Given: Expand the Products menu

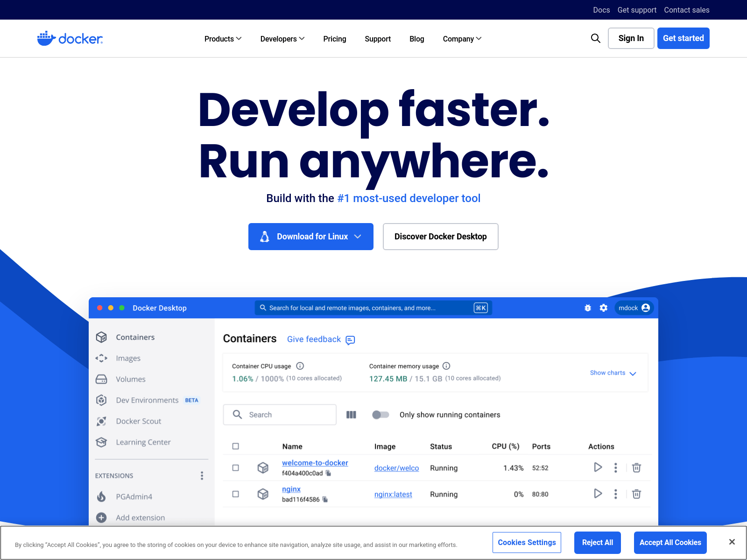Looking at the screenshot, I should coord(223,39).
